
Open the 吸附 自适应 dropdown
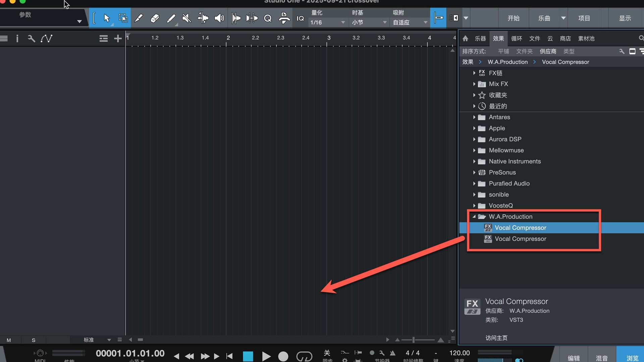tap(410, 22)
